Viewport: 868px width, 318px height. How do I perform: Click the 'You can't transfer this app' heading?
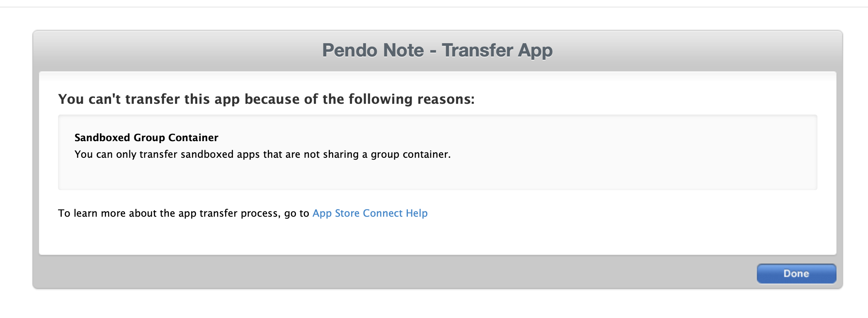266,99
